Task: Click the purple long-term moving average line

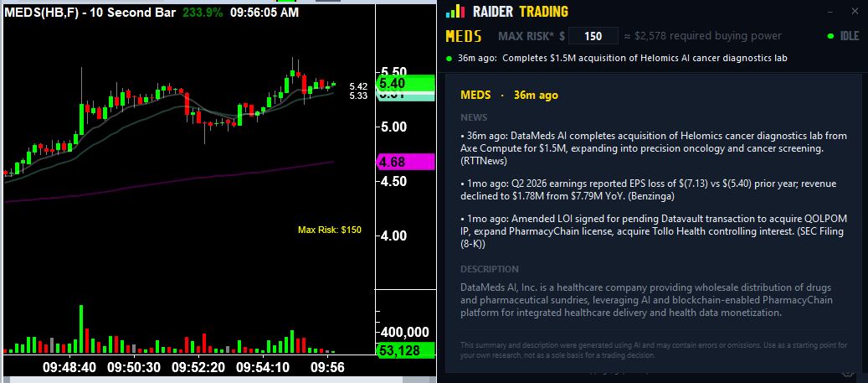Action: [x=169, y=182]
